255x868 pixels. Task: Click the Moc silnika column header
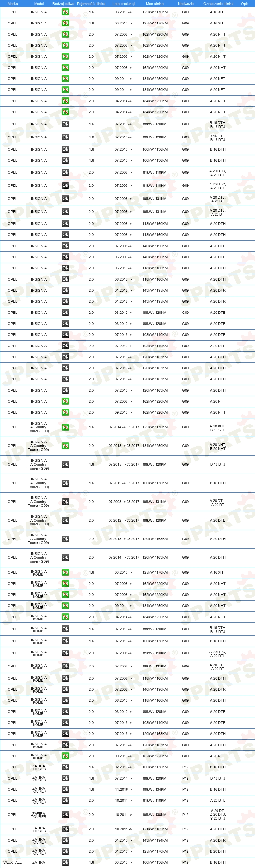155,4
